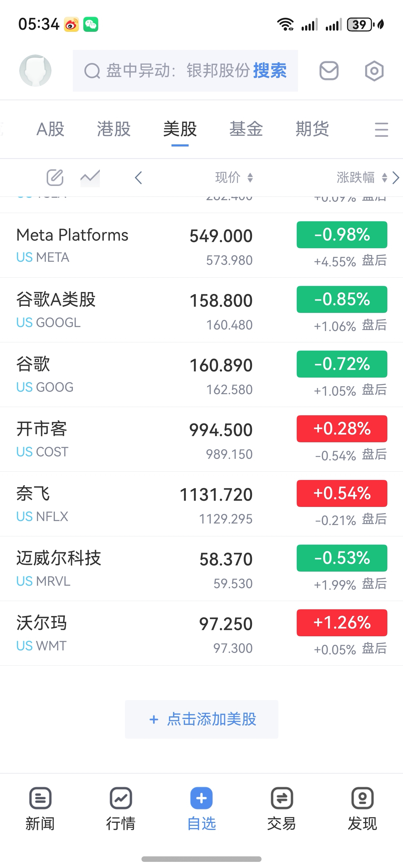Open the edit watchlist pencil icon
This screenshot has width=403, height=868.
pyautogui.click(x=55, y=177)
